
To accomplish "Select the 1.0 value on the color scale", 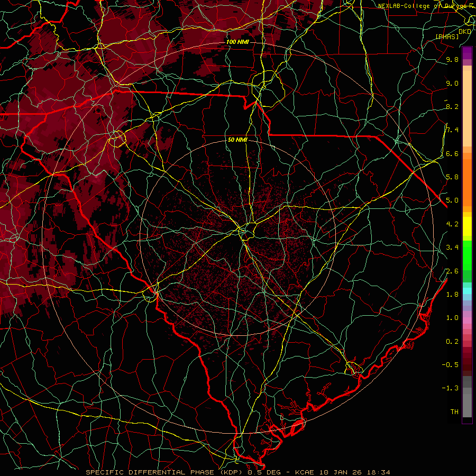I will 452,317.
